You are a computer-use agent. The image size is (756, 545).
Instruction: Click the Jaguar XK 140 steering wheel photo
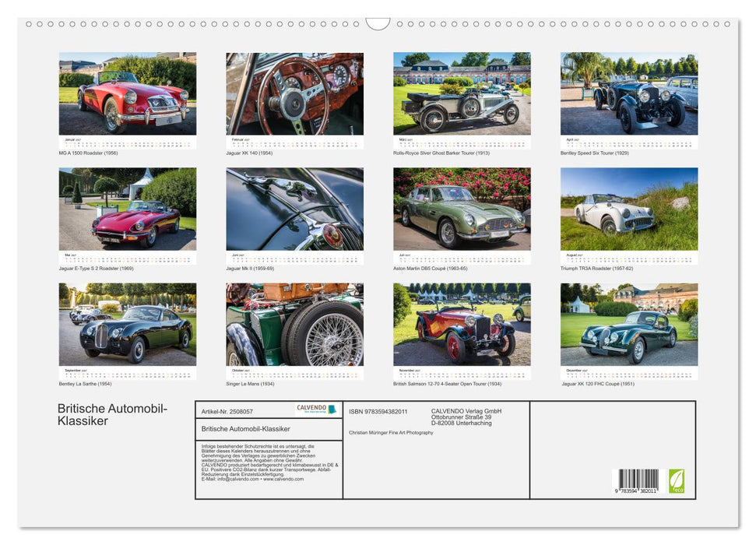pyautogui.click(x=294, y=93)
